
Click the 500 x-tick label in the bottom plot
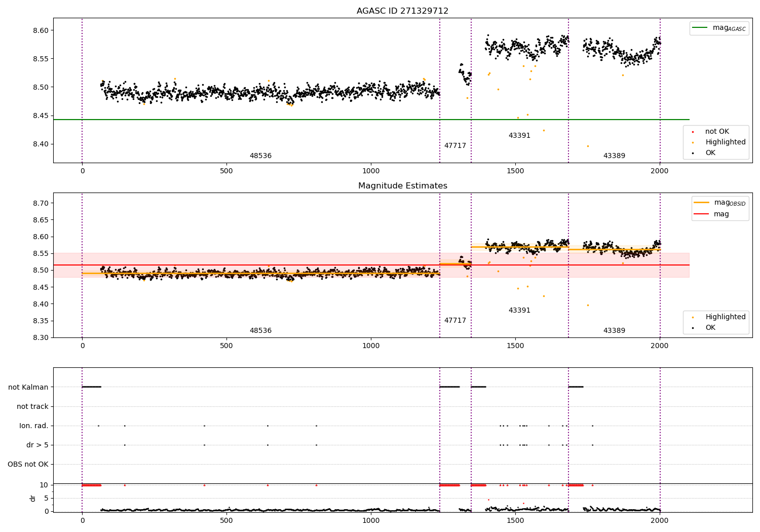tap(226, 520)
